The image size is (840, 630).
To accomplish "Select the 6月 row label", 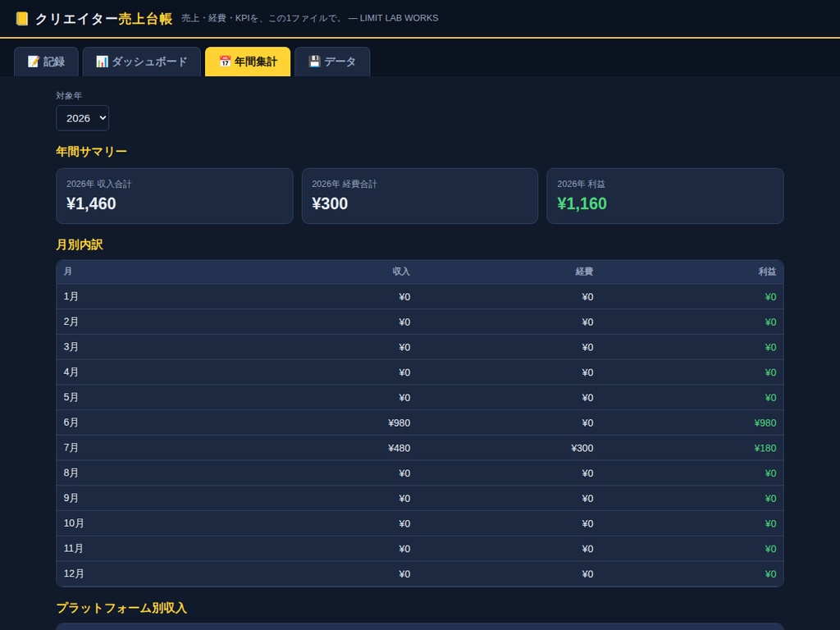I will [x=71, y=422].
